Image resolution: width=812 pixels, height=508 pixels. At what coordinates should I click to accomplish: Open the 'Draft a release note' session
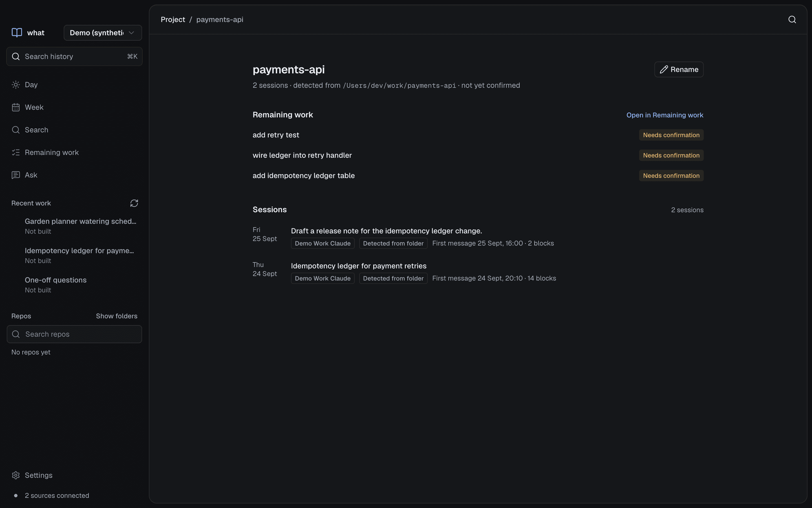[x=386, y=231]
